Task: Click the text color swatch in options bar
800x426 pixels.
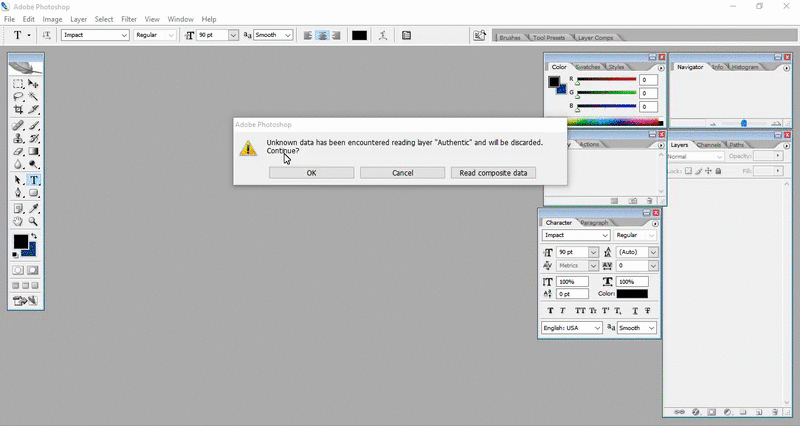Action: 359,35
